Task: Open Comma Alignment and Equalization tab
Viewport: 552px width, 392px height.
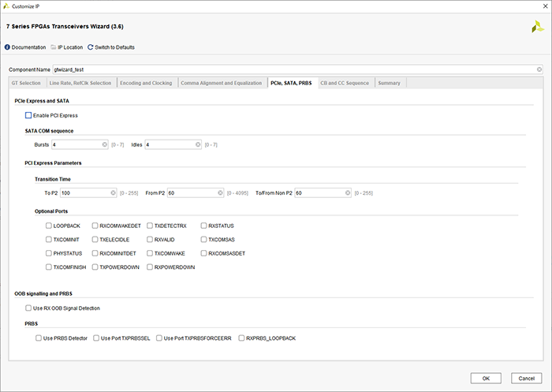Action: (222, 83)
